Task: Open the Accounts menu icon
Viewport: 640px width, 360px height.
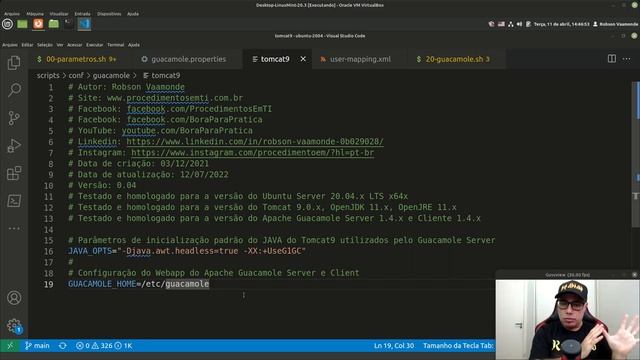Action: pos(14,298)
